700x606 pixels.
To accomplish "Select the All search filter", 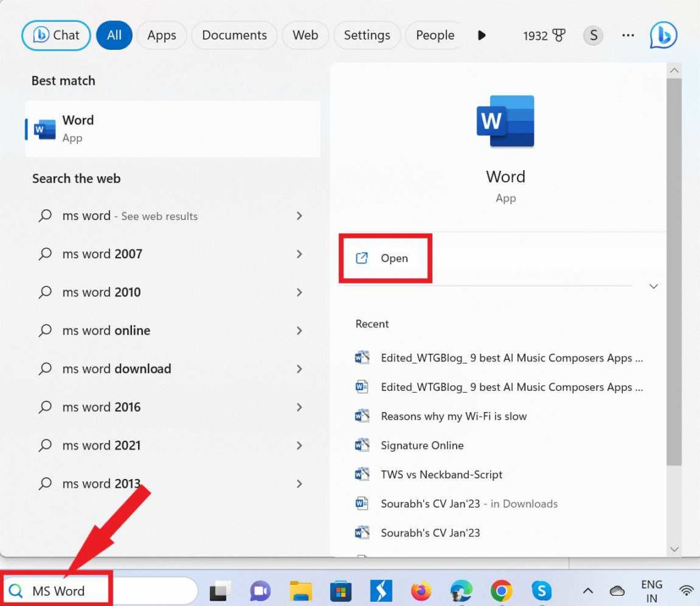I will [114, 36].
